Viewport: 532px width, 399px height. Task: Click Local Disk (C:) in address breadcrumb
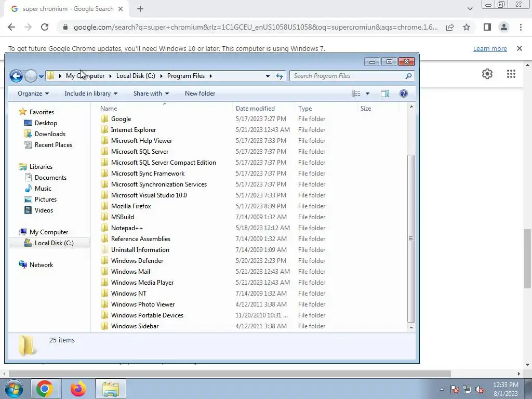point(136,76)
